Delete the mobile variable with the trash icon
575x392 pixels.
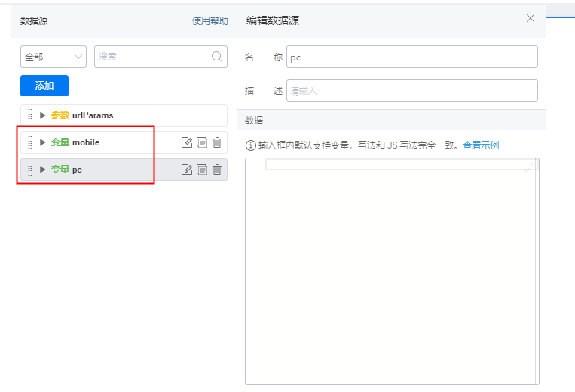[217, 142]
